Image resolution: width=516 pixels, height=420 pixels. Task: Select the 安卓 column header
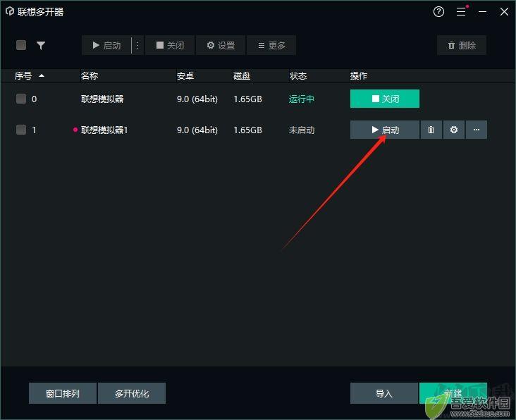pos(185,76)
